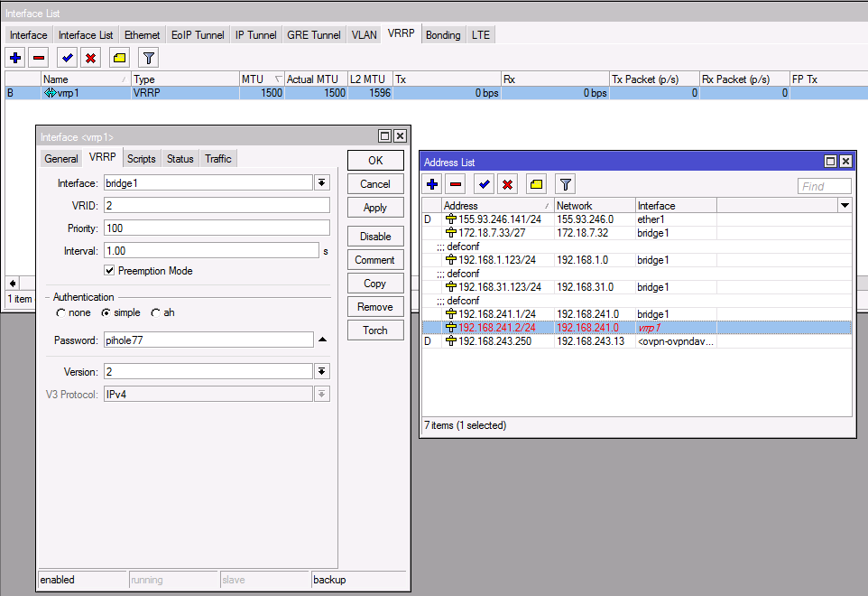Click the VRID input field

[x=217, y=206]
